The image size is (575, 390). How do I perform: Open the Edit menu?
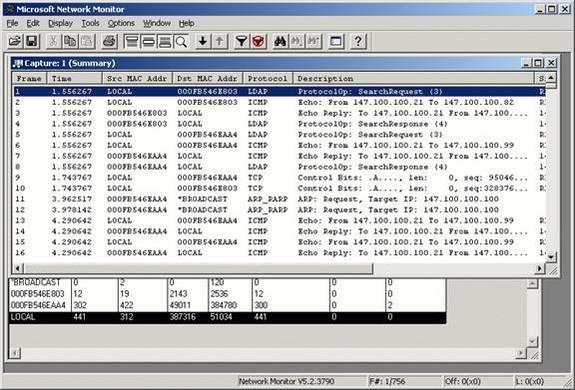(33, 23)
